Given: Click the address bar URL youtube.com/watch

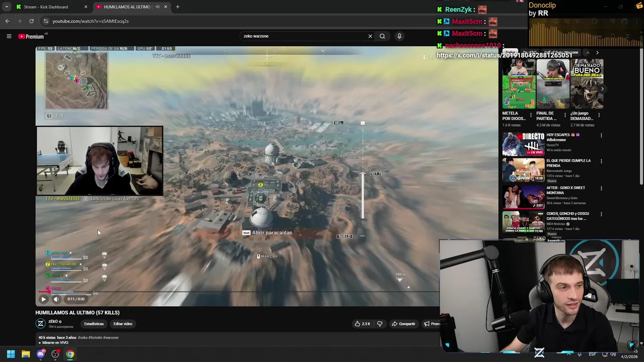Looking at the screenshot, I should point(91,21).
